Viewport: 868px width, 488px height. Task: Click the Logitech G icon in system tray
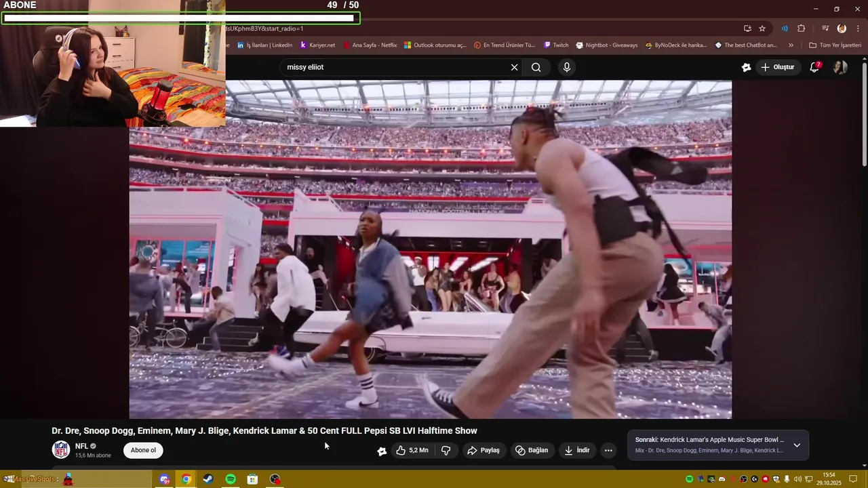tap(755, 479)
